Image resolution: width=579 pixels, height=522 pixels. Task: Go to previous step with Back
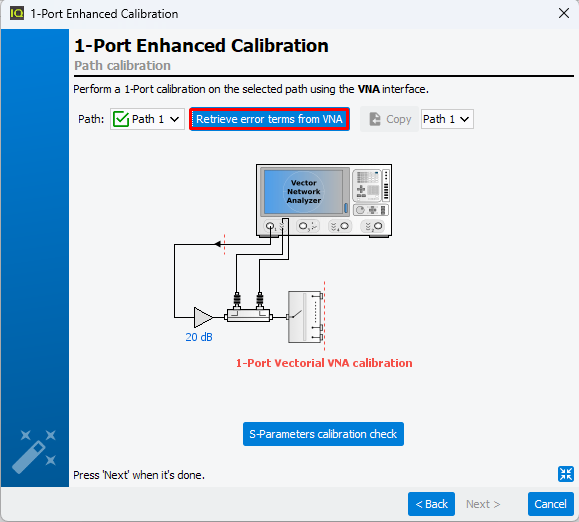(x=431, y=504)
